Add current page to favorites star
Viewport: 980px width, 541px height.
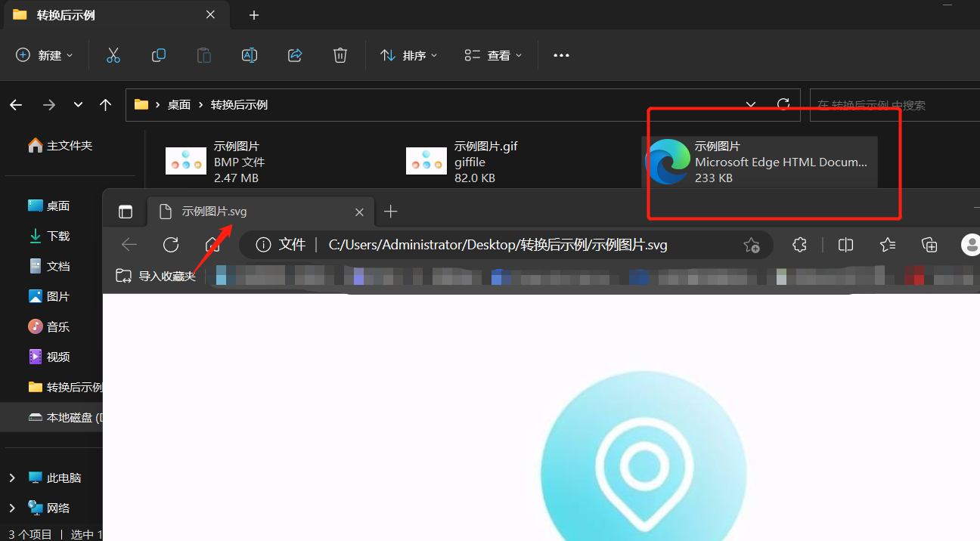coord(751,245)
